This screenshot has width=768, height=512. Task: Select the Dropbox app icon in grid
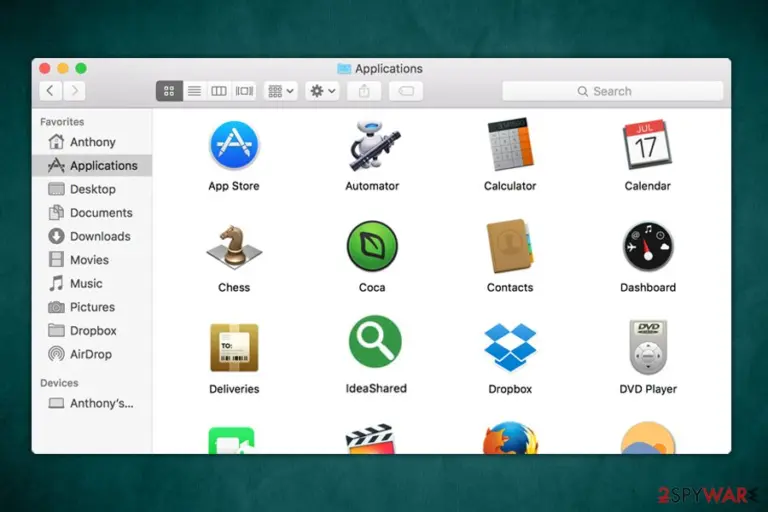coord(510,347)
